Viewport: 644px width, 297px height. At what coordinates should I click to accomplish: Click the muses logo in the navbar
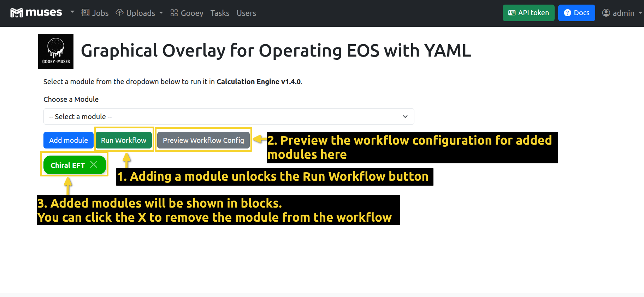[x=36, y=13]
